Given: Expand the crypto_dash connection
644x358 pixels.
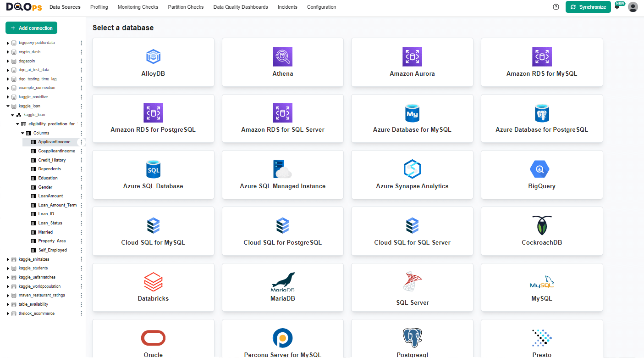Looking at the screenshot, I should (8, 52).
